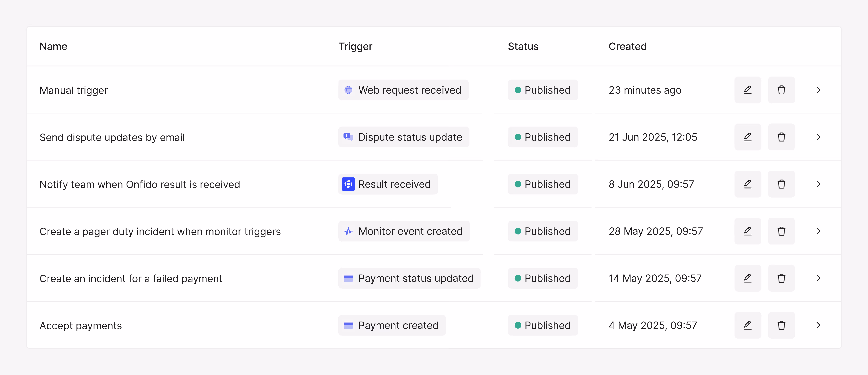Click Dispute status update trigger tag
868x375 pixels.
(404, 137)
